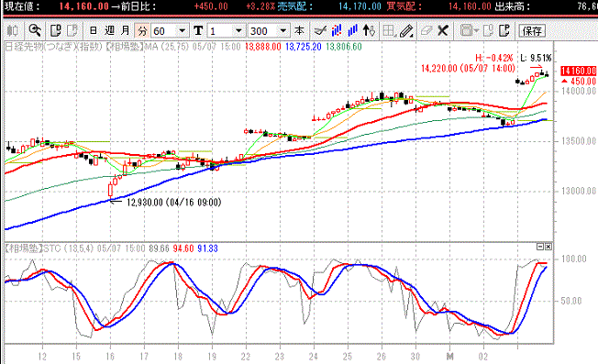Click the 【相場塾】STC (13,5,4) indicator title
The image size is (598, 364).
tap(50, 248)
